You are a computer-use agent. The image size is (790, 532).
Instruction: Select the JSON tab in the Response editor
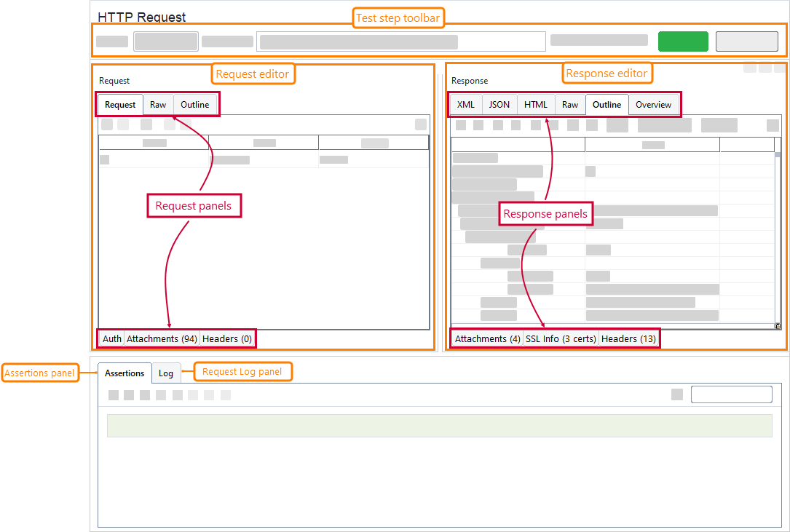click(498, 104)
